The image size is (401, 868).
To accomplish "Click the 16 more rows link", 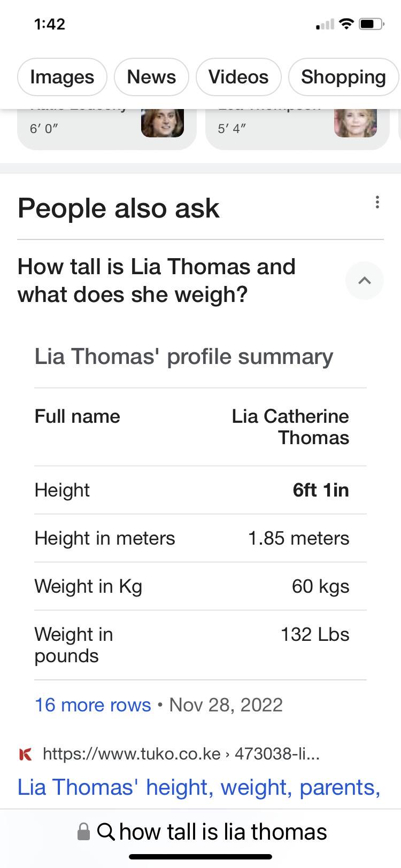I will click(93, 705).
